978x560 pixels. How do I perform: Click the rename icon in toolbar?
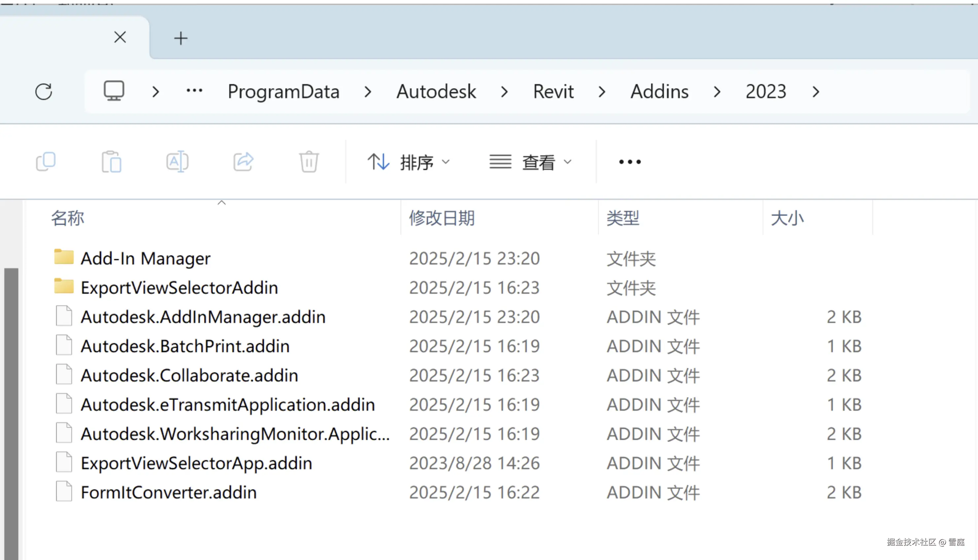point(177,162)
